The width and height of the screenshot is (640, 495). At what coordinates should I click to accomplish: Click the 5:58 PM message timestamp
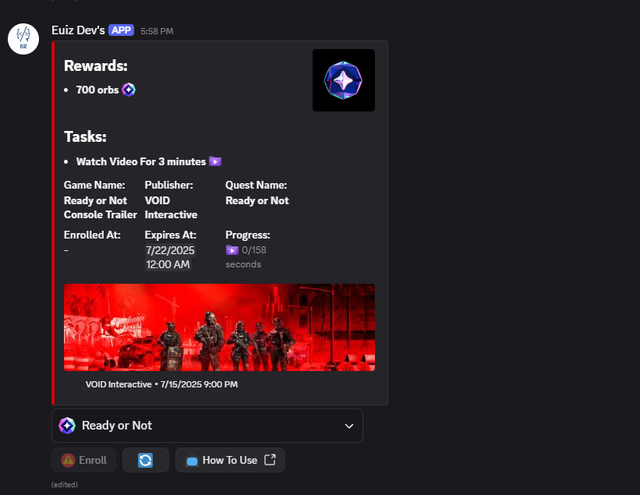point(157,31)
